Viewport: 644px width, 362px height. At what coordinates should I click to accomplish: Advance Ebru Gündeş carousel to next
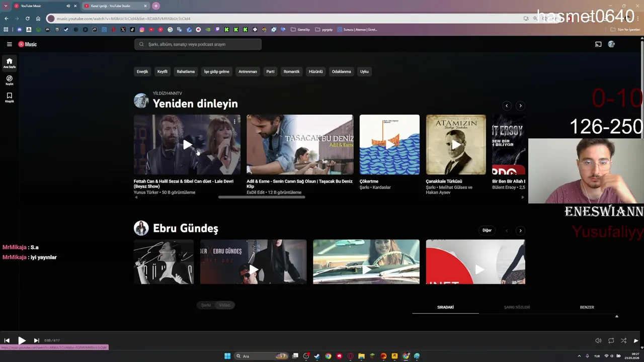520,230
